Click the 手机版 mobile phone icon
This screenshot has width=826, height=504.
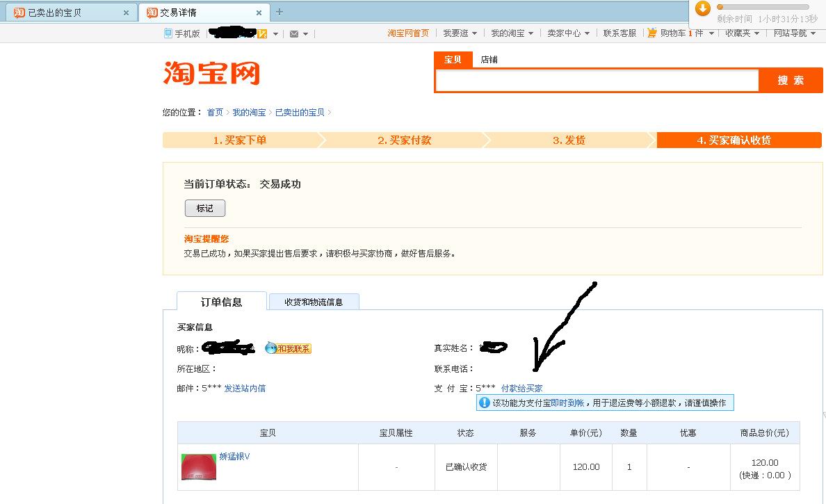168,33
